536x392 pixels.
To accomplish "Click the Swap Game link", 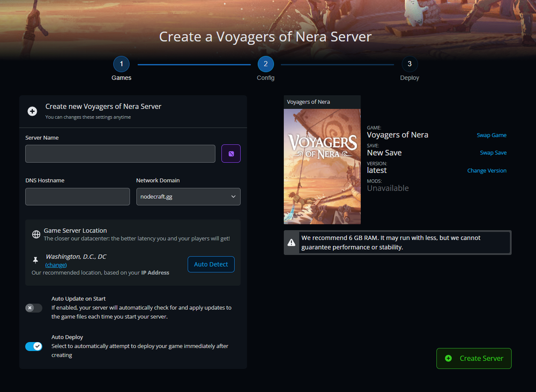I will [492, 135].
